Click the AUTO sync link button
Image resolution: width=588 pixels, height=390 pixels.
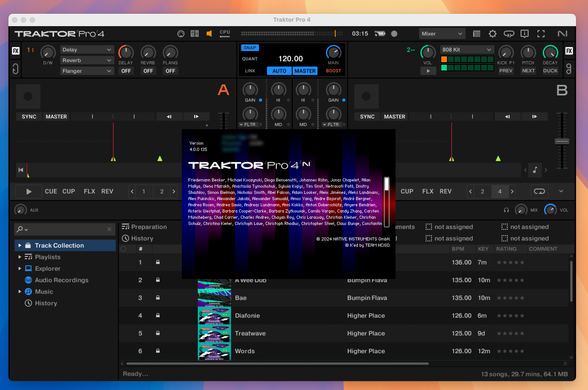click(x=278, y=71)
